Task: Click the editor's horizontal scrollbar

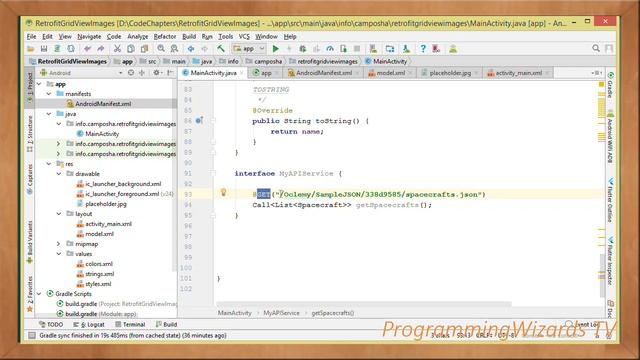Action: coord(363,304)
